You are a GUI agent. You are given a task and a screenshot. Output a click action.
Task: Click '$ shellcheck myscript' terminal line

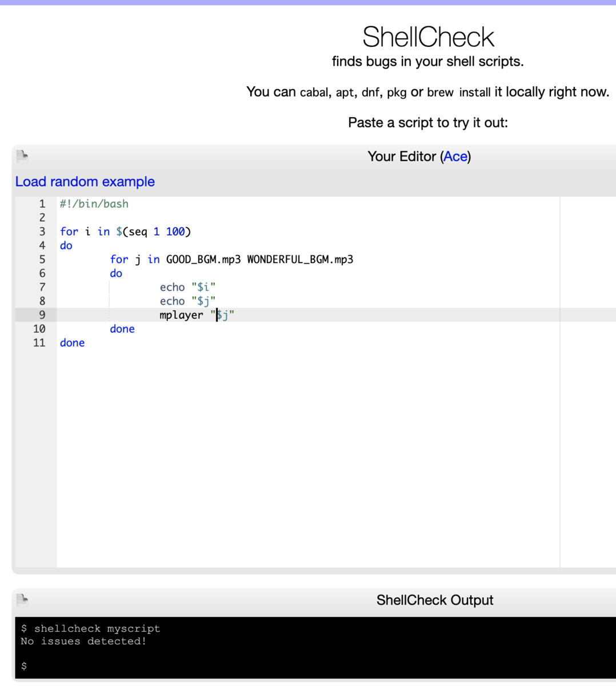click(x=90, y=629)
